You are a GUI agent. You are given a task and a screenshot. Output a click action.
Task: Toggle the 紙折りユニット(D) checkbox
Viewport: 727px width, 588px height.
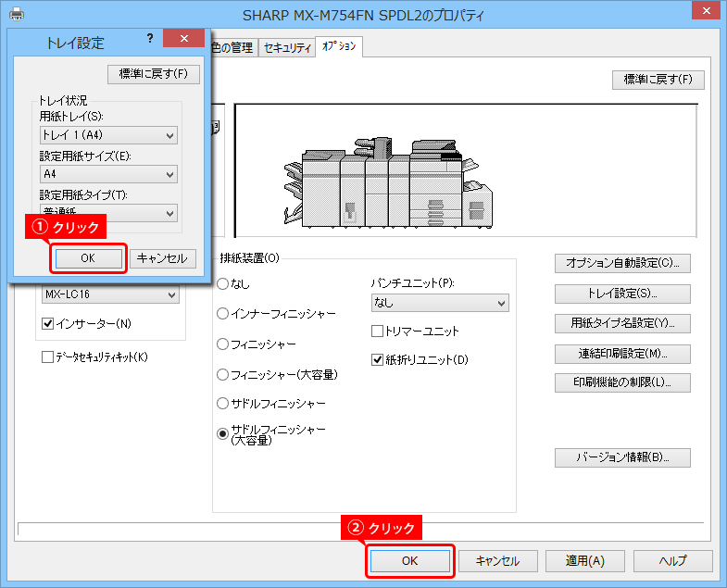click(377, 360)
